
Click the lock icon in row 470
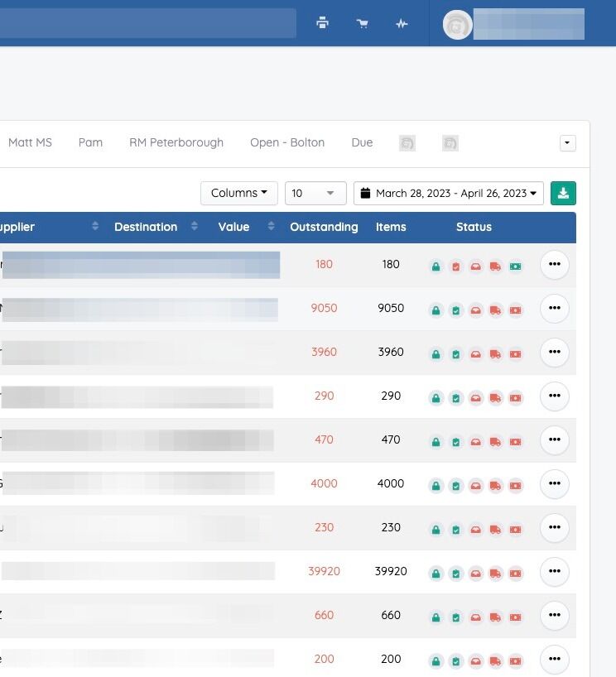(436, 442)
